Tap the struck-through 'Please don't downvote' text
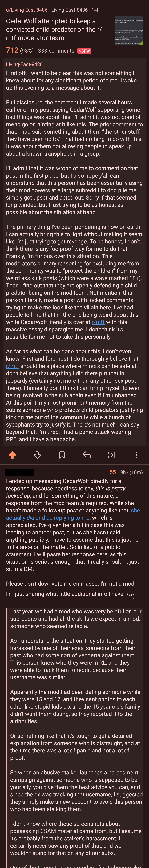Viewport: 149px width, 868px height. (71, 588)
